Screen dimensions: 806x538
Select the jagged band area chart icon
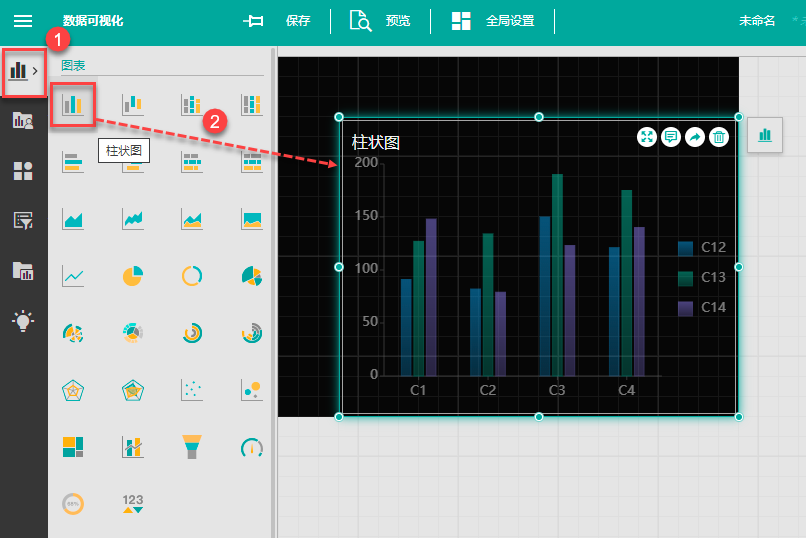133,219
